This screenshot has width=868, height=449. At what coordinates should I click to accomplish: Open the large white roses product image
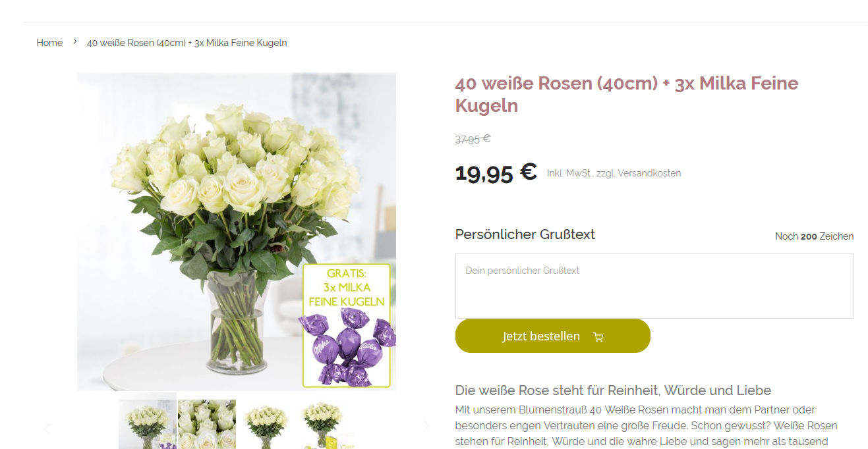tap(237, 232)
